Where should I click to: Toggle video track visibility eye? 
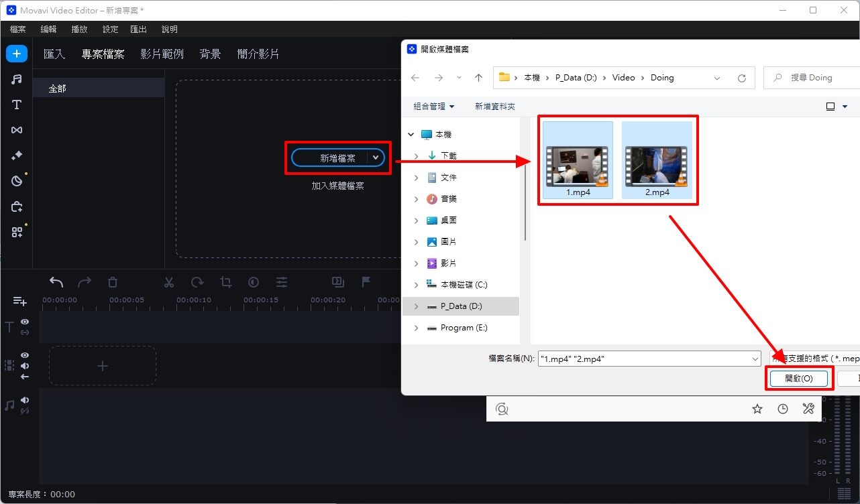[25, 355]
